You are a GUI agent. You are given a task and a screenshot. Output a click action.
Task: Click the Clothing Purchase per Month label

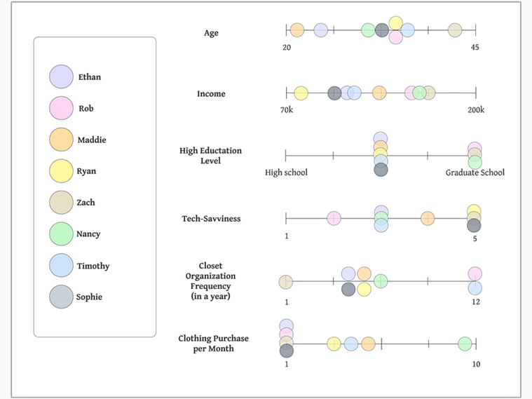pos(213,344)
